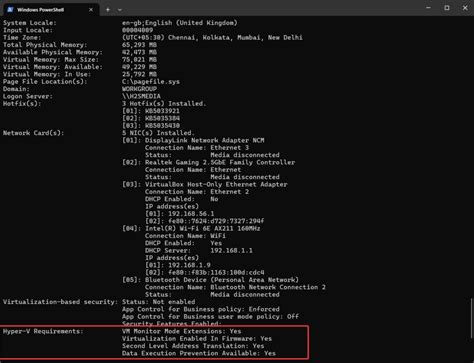Open the new tab profile dropdown
Screen dimensions: 474x363
point(120,10)
